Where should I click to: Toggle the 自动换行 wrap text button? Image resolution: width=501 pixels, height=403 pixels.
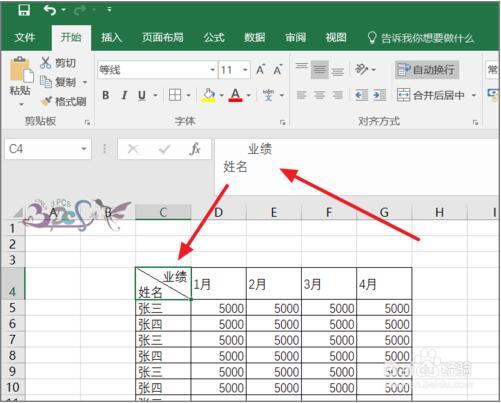[427, 70]
